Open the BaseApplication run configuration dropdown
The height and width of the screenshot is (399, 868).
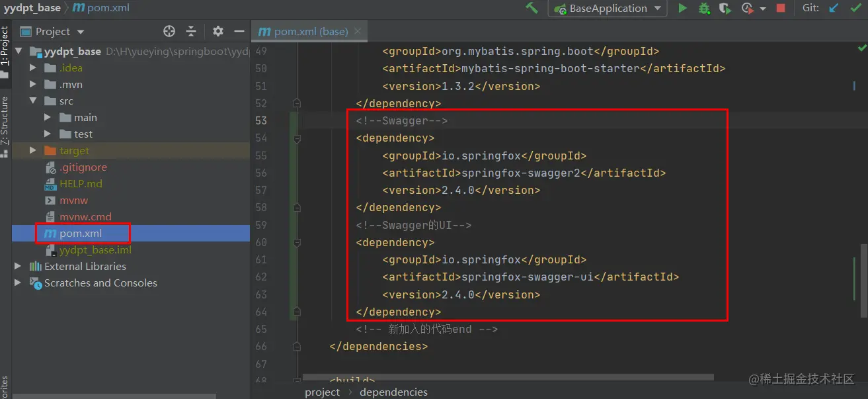click(x=608, y=8)
